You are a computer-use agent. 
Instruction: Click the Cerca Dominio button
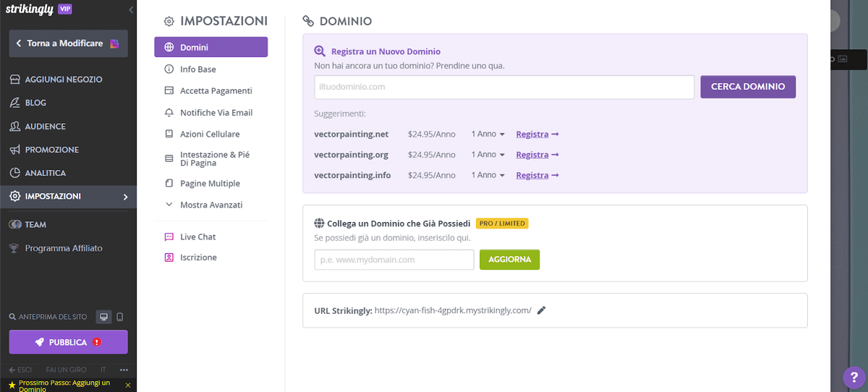[748, 86]
